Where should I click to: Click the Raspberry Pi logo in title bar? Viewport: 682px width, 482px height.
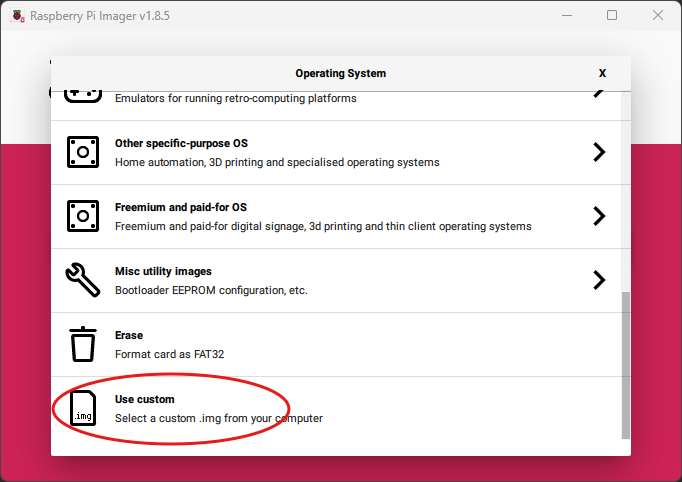point(14,16)
